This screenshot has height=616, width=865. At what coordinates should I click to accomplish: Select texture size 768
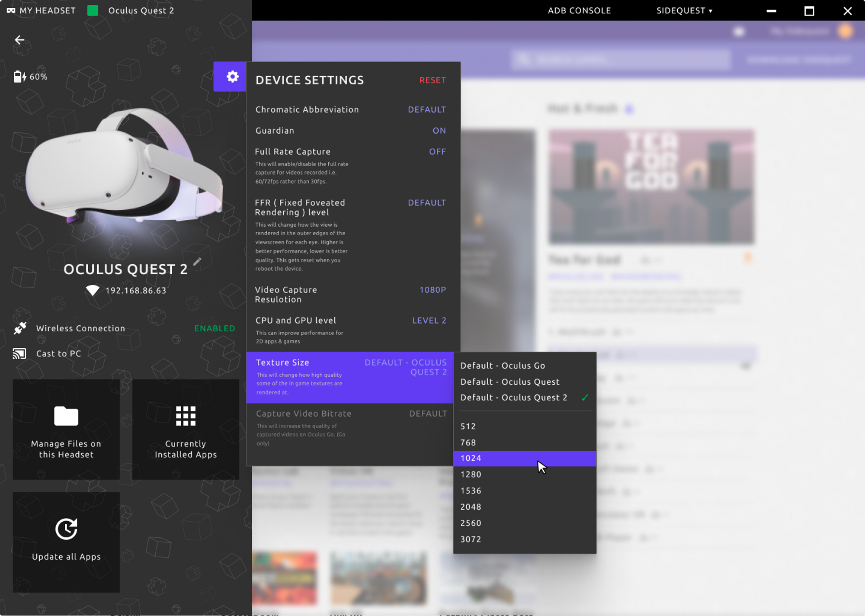(x=525, y=443)
